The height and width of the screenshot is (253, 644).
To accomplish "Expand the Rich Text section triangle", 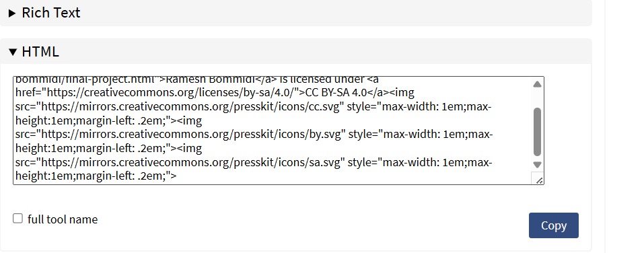I will [x=12, y=13].
